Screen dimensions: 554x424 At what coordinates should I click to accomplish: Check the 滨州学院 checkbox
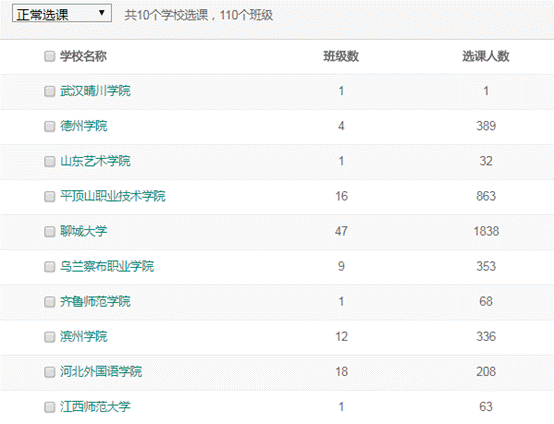pos(49,337)
